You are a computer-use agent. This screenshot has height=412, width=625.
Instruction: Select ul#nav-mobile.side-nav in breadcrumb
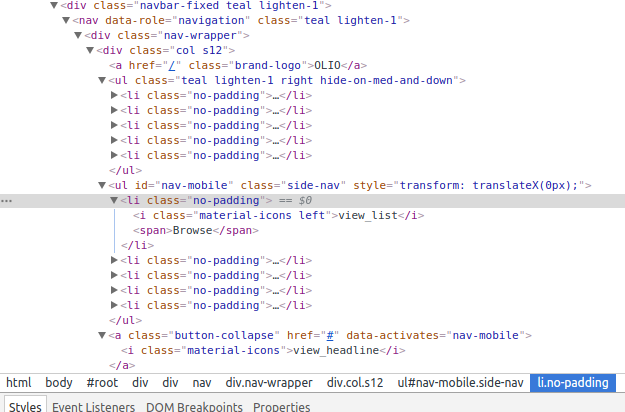click(x=460, y=383)
